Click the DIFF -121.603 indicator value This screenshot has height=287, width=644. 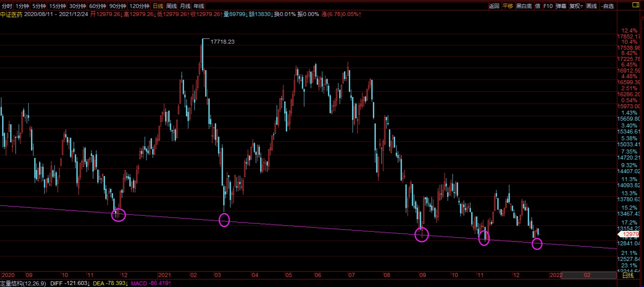pyautogui.click(x=70, y=283)
